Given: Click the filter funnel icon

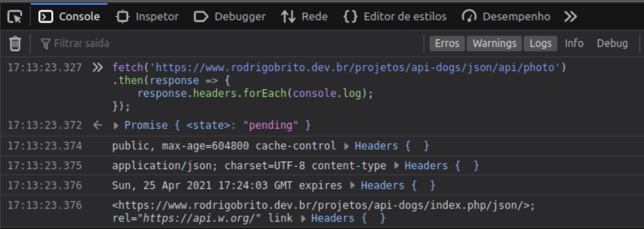Looking at the screenshot, I should click(x=46, y=44).
